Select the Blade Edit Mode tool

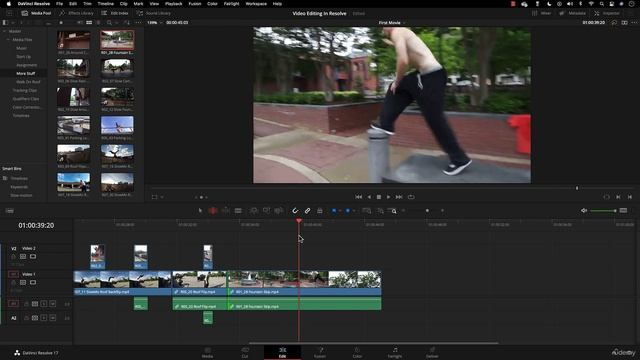click(x=238, y=211)
